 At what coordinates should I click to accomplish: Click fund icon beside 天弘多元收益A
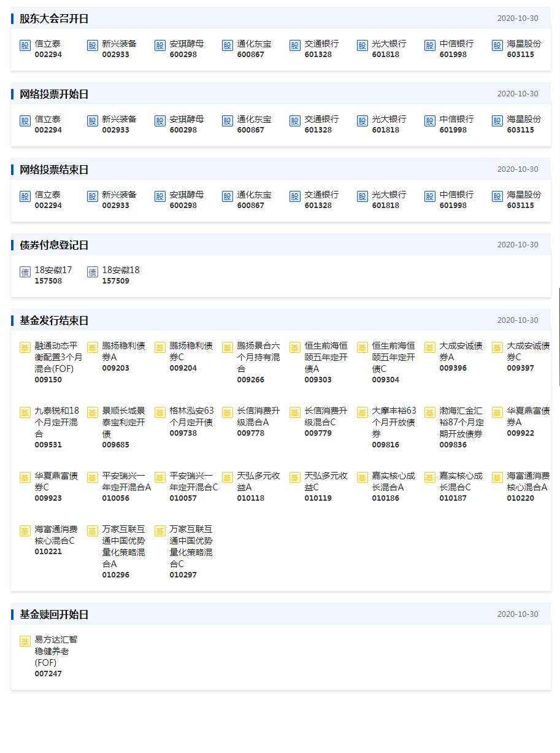[x=228, y=477]
